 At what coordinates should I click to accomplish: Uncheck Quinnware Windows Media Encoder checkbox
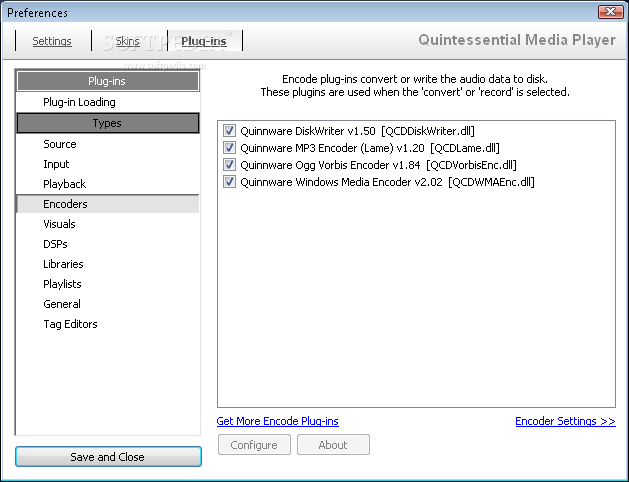coord(229,182)
